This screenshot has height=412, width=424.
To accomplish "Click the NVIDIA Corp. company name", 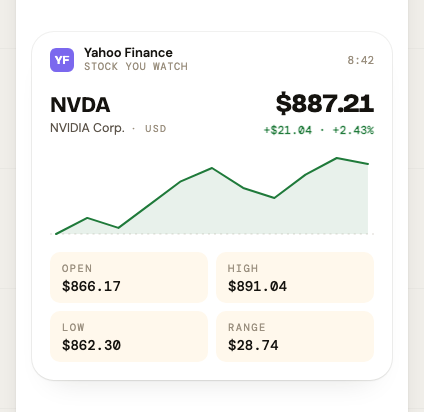I will pyautogui.click(x=87, y=128).
